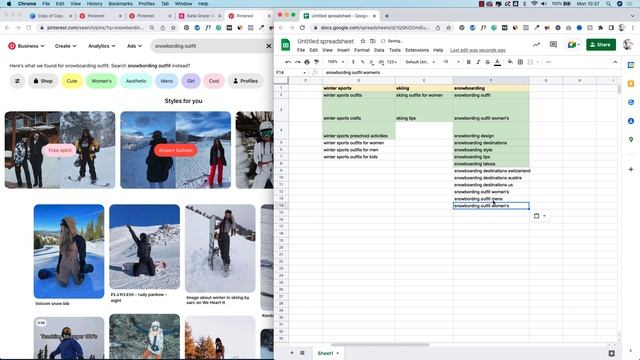
Task: Click the redo icon in Sheets toolbar
Action: pos(298,62)
